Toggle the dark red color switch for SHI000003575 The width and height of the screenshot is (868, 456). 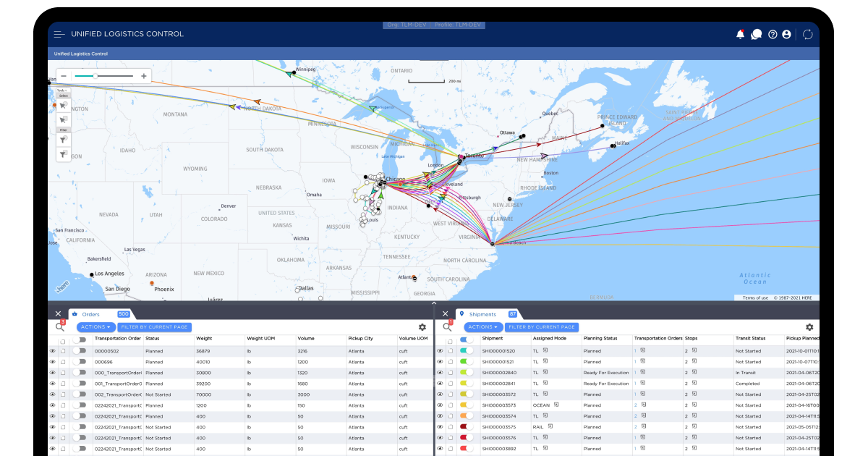tap(467, 426)
